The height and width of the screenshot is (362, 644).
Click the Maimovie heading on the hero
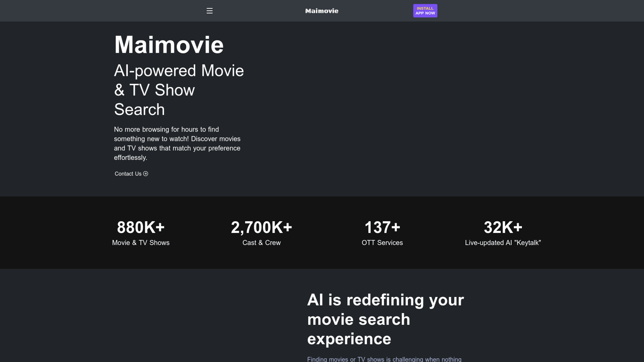[168, 45]
